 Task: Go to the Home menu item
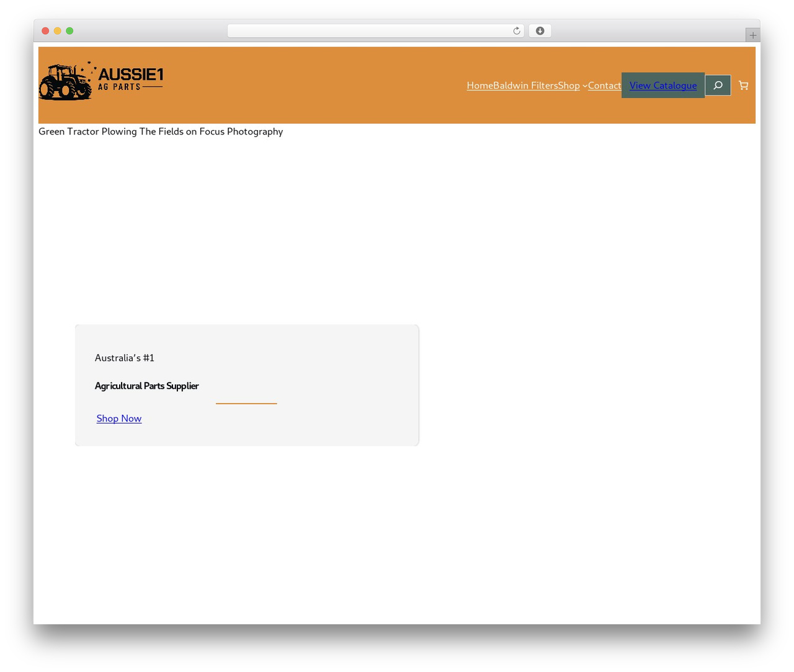(480, 86)
